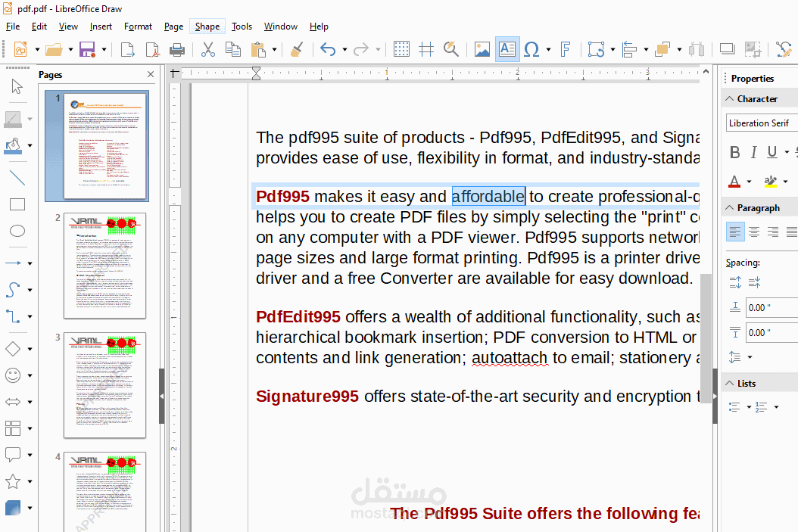Toggle bold formatting in the Character panel
798x532 pixels.
point(734,152)
